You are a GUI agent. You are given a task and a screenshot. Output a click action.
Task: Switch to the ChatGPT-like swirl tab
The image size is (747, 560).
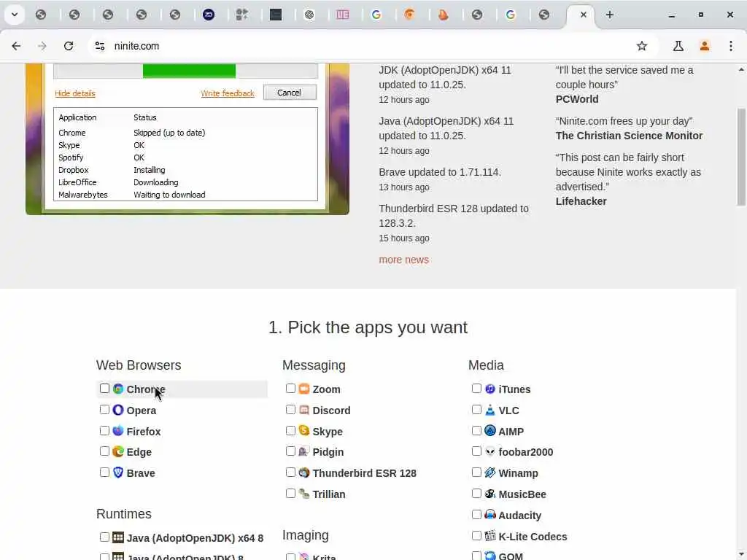tap(309, 15)
